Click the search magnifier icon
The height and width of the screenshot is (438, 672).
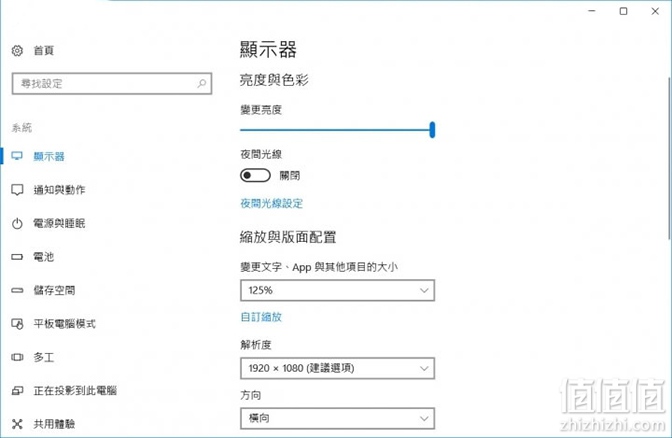(201, 83)
